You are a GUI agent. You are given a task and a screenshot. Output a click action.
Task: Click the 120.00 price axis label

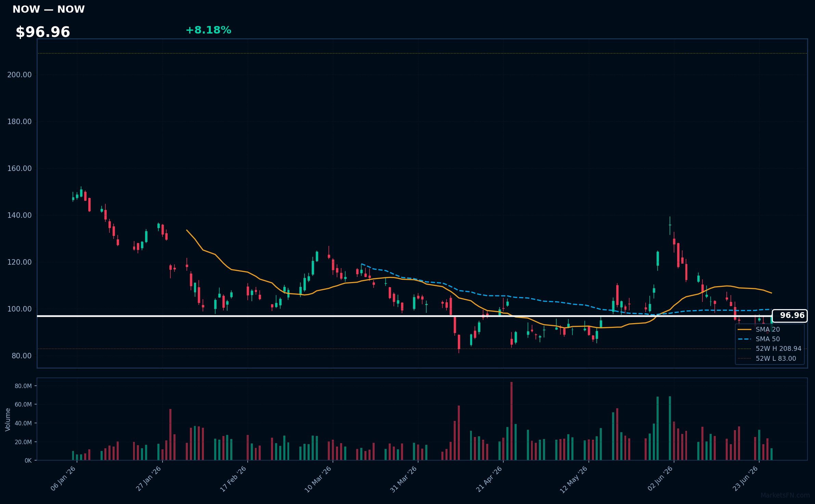tap(20, 262)
